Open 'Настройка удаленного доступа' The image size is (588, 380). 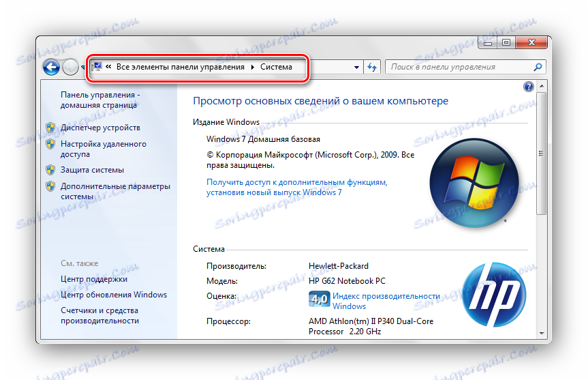(104, 149)
